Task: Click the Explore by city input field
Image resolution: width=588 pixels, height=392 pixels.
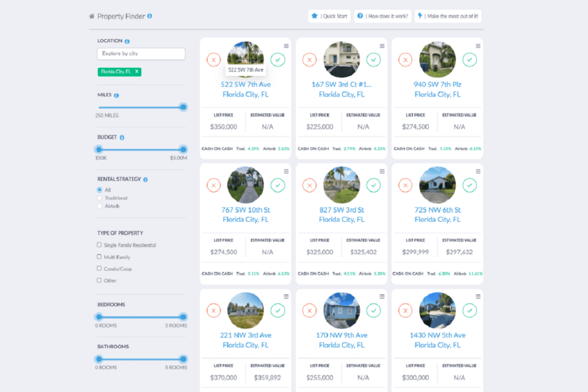Action: (x=141, y=53)
